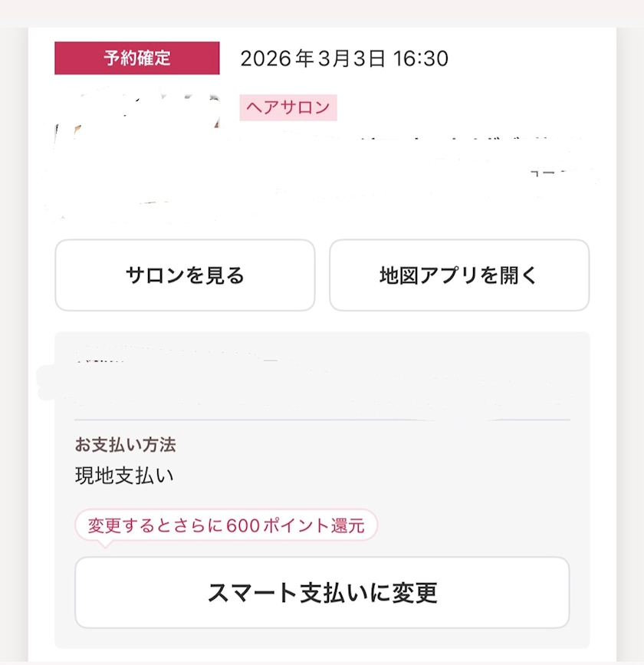Tap the 予約確定 status badge
The image size is (644, 665).
(x=137, y=58)
